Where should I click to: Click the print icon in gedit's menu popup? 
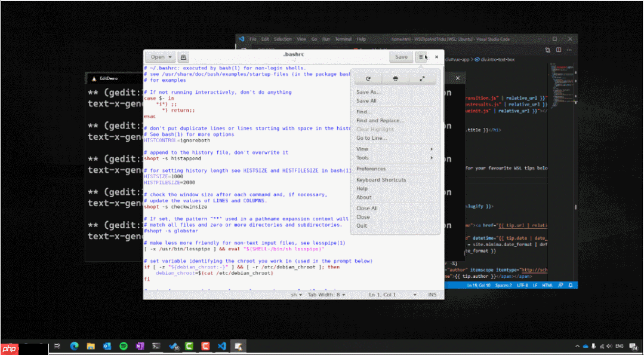click(396, 78)
